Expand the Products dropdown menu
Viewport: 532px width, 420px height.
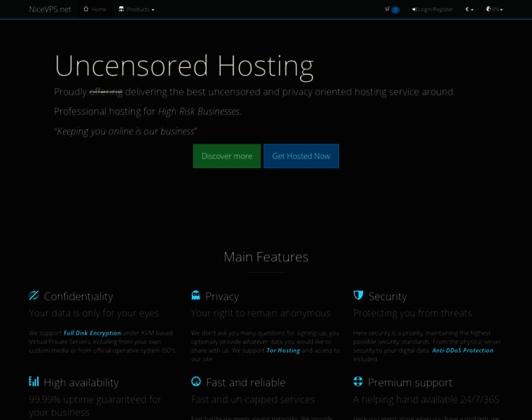tap(136, 9)
